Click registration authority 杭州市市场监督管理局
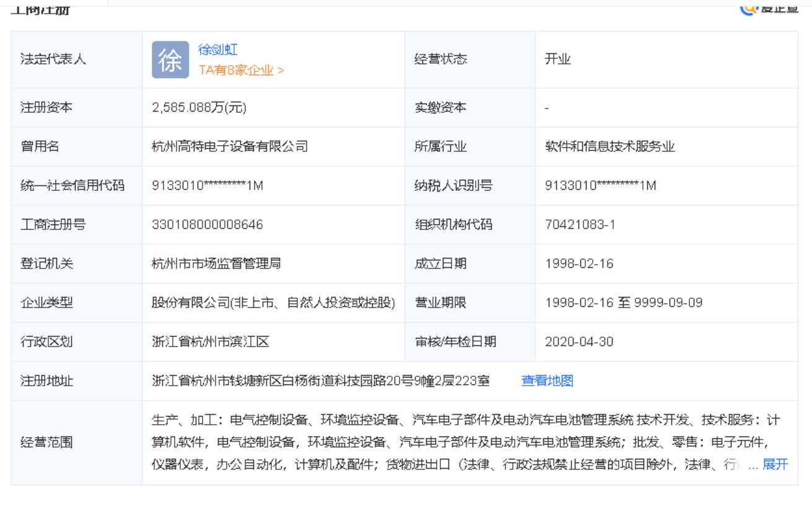The height and width of the screenshot is (509, 812). pos(216,263)
